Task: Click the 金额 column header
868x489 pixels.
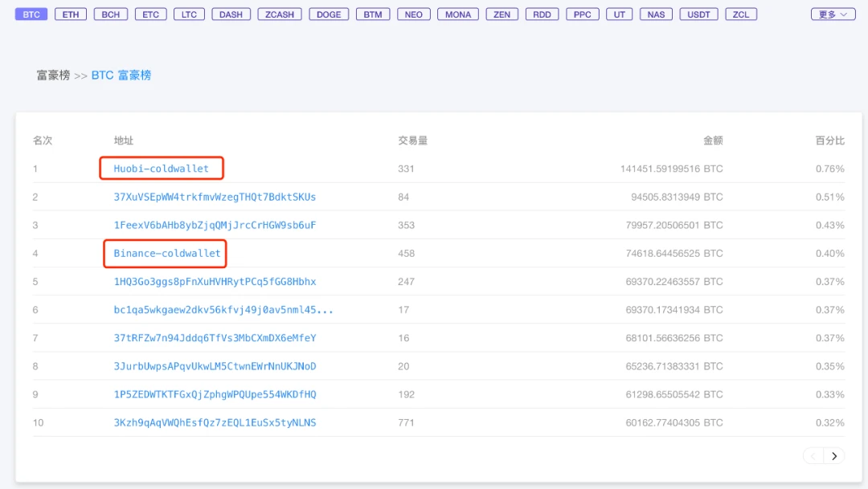Action: tap(713, 141)
